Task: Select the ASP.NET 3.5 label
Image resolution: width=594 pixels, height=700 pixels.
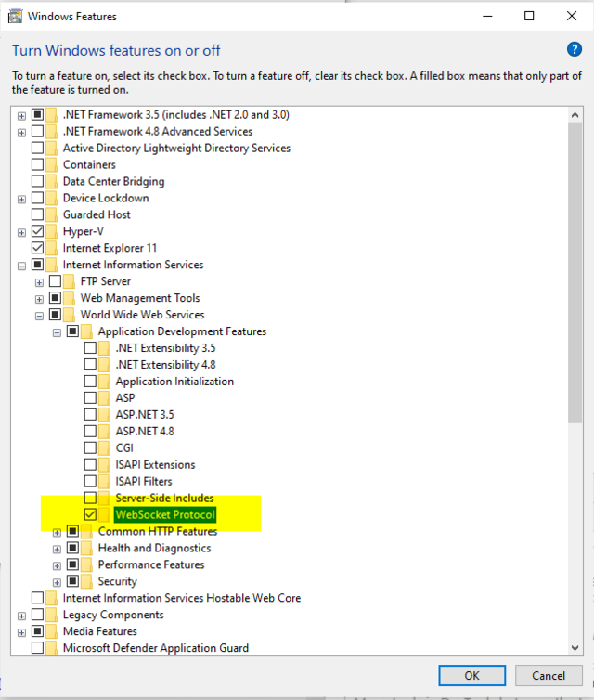Action: (145, 415)
